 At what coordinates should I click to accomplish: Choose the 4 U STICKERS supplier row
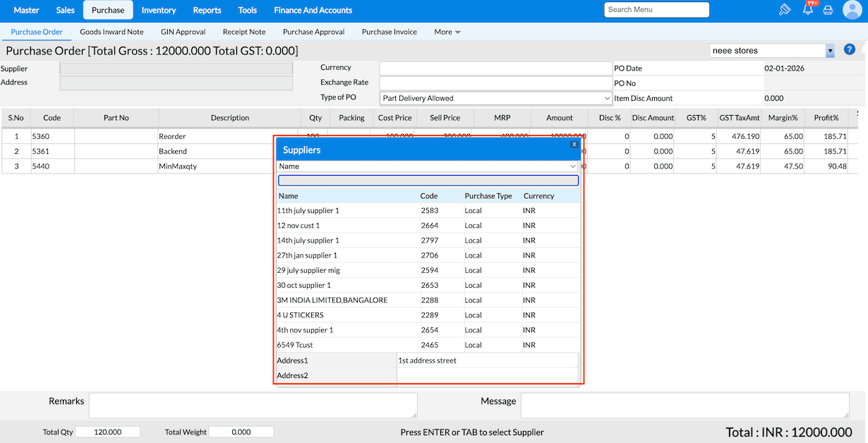[301, 315]
